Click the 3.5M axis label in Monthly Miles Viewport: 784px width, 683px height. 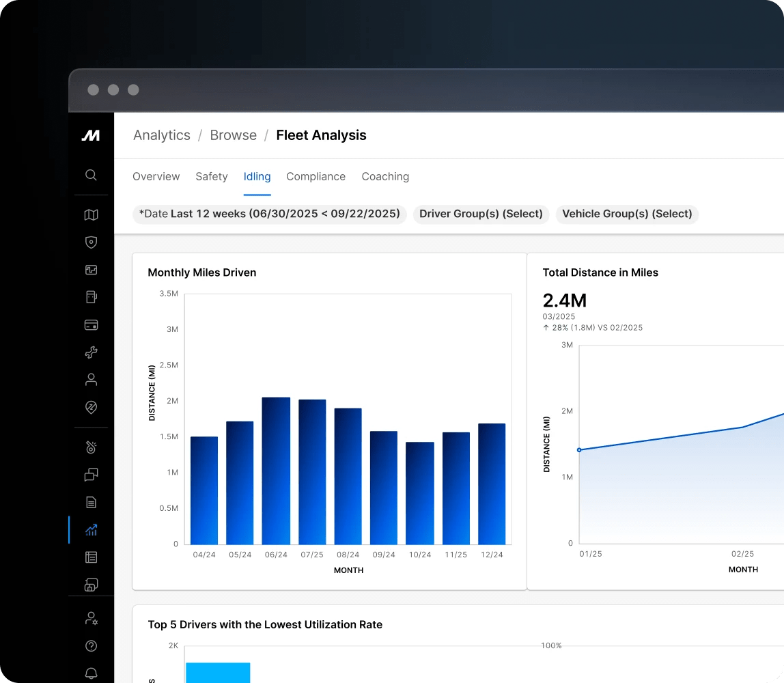tap(169, 294)
